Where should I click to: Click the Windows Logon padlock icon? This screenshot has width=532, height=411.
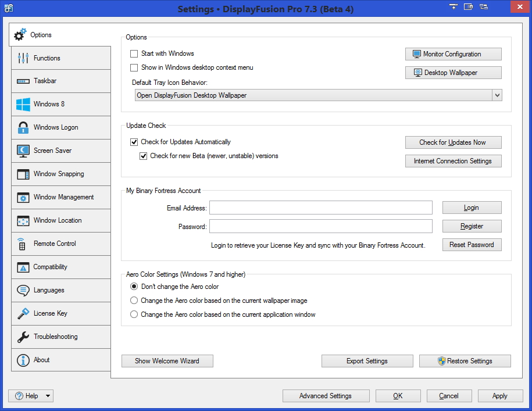click(23, 128)
